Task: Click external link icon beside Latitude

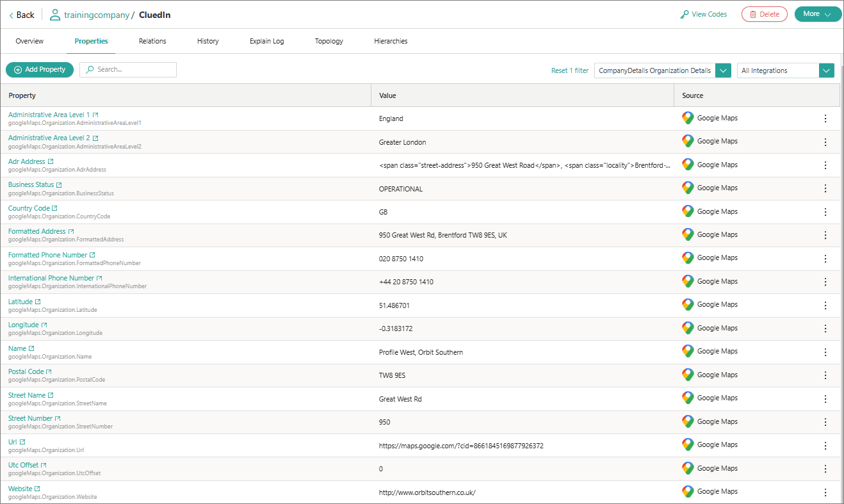Action: click(38, 302)
